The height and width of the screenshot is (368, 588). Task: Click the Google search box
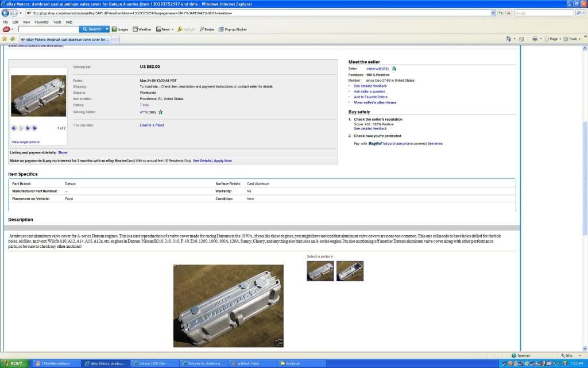point(543,13)
